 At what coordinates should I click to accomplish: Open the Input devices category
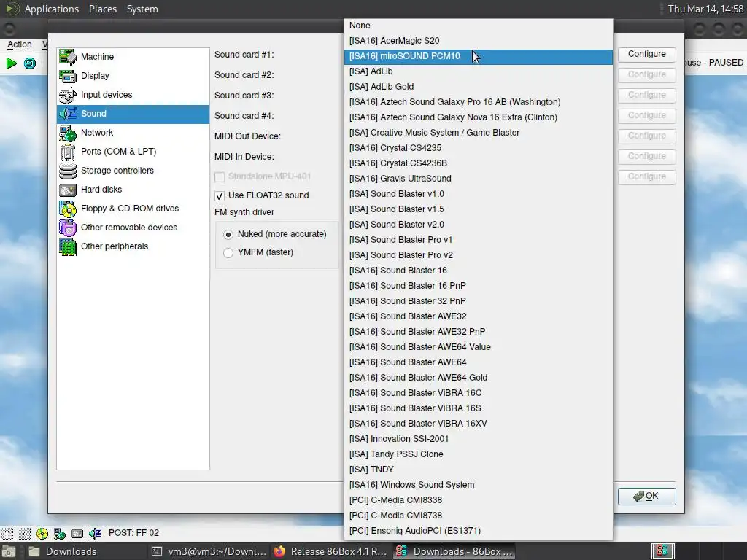133,95
